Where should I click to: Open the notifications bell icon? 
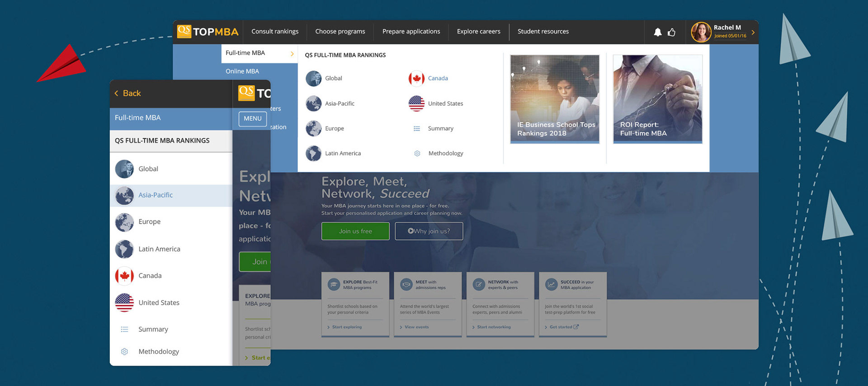[x=658, y=32]
